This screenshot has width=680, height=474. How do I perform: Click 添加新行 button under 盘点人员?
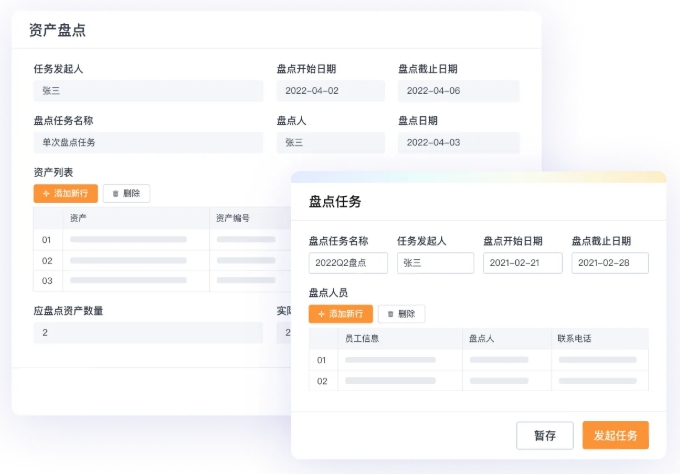[340, 314]
